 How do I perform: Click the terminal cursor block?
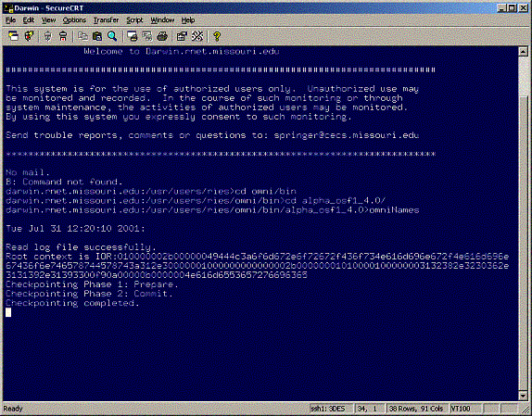(8, 312)
